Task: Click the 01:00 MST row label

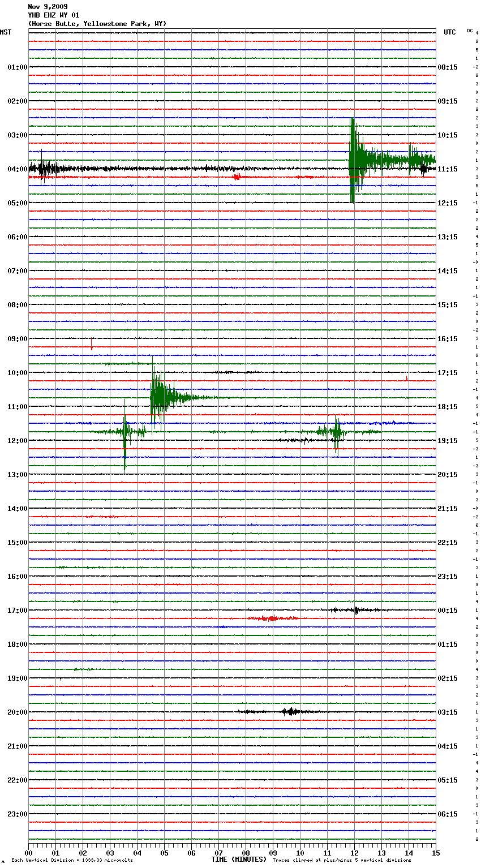Action: coord(18,67)
